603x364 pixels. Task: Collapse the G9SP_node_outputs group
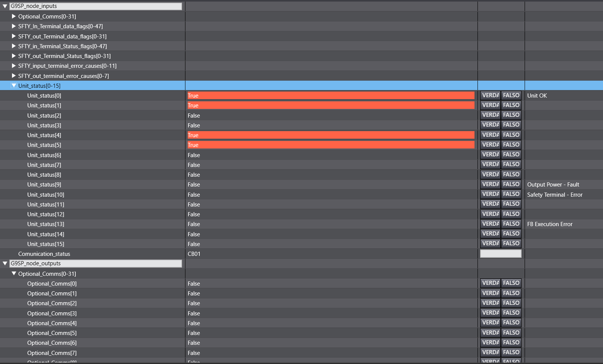point(5,263)
